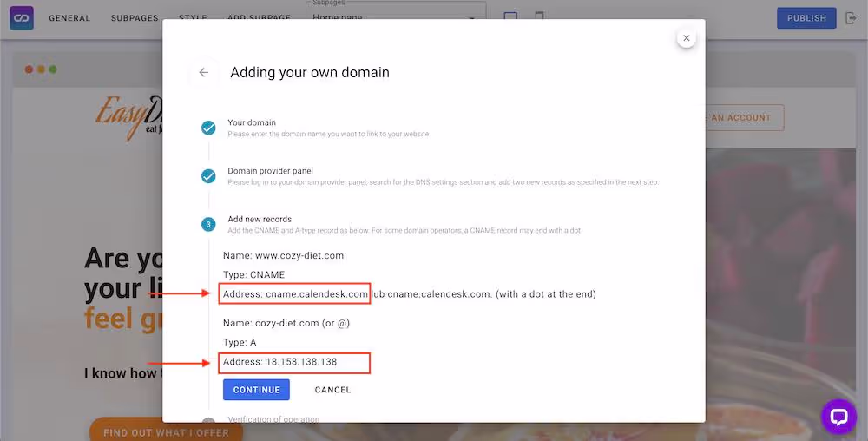Click step 3 Add new records circle
The image size is (868, 441).
tap(208, 225)
